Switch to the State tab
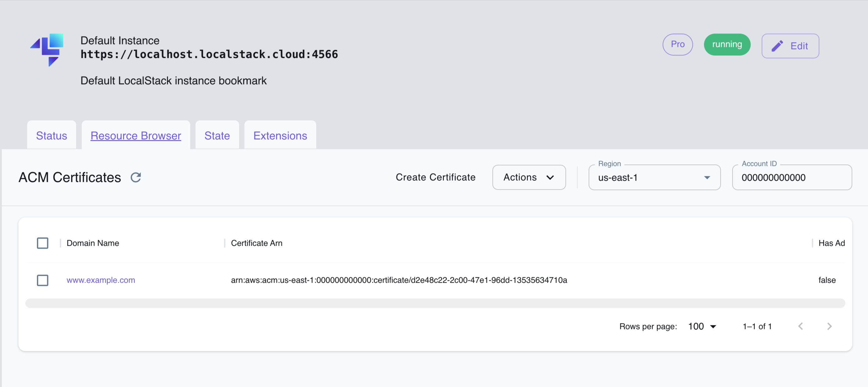 point(217,136)
